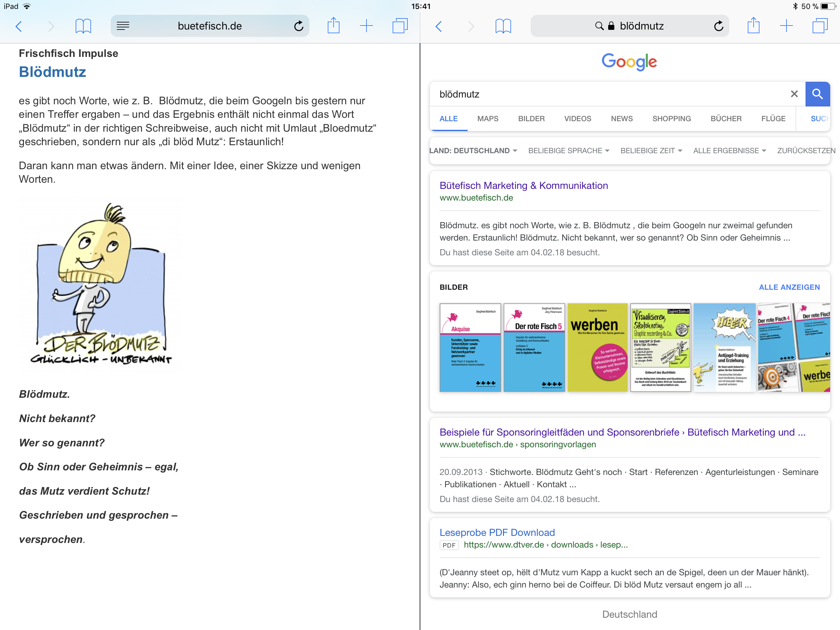Viewport: 840px width, 630px height.
Task: Show tab overview in left Safari pane
Action: pos(400,26)
